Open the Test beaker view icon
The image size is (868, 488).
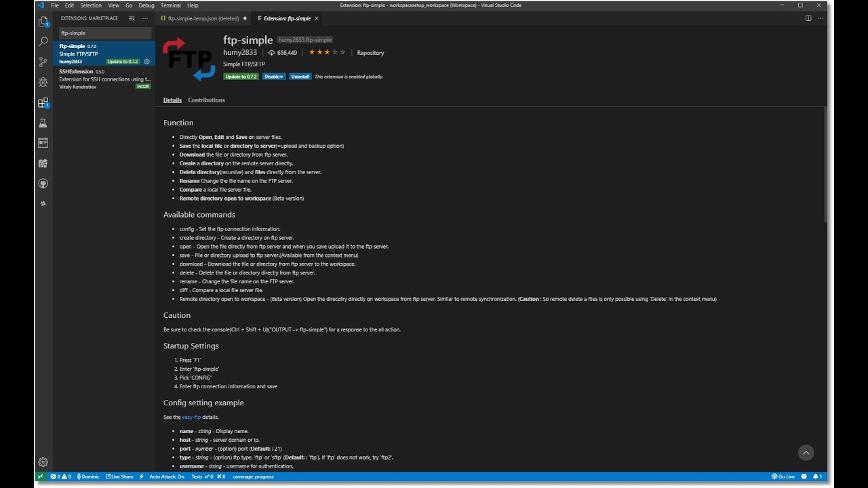(43, 123)
